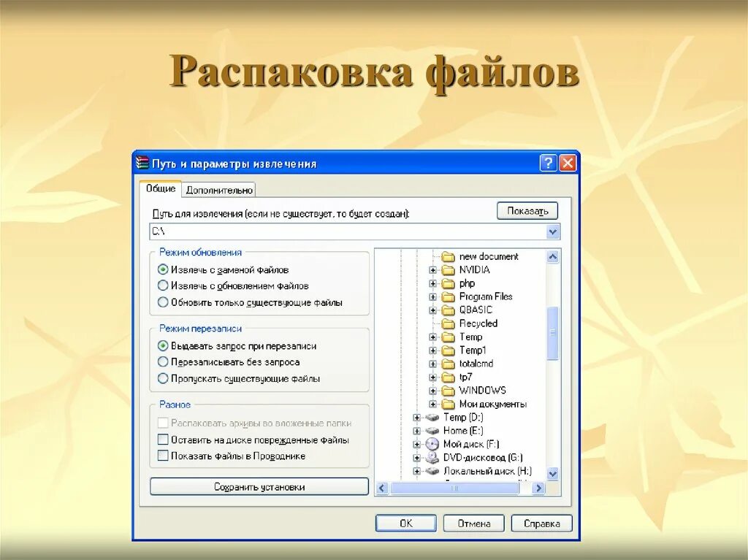Screen dimensions: 748x560
Task: Expand the Temp1 folder node
Action: [x=432, y=350]
